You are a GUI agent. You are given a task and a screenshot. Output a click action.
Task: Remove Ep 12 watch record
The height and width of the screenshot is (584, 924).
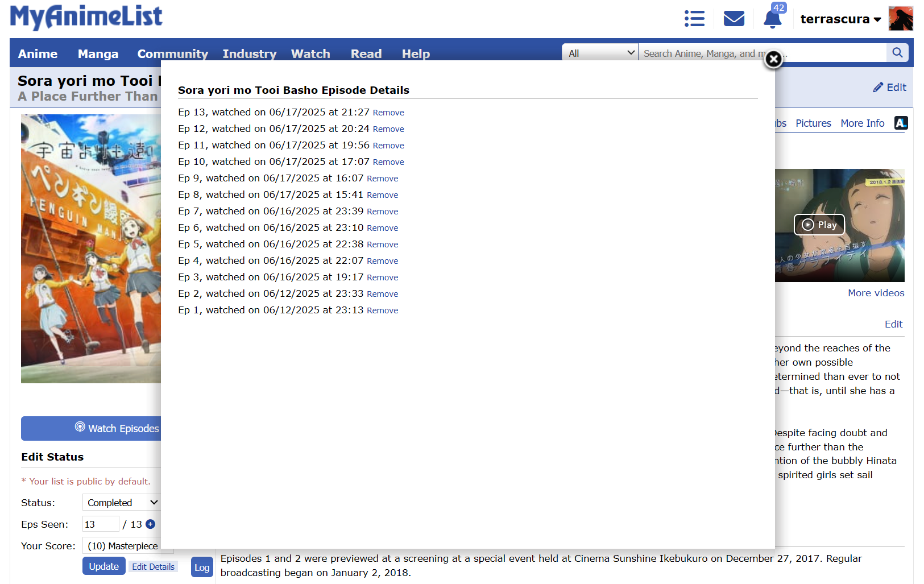(388, 129)
